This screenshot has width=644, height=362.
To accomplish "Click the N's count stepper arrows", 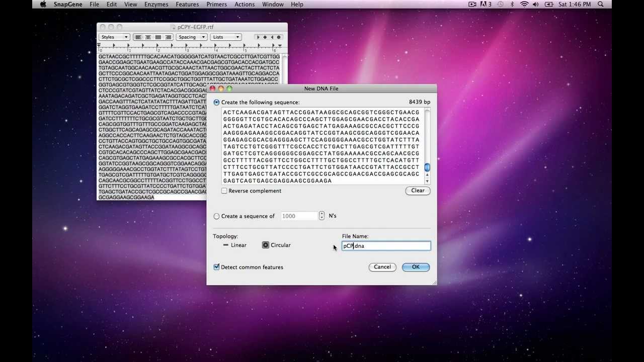I will click(x=321, y=216).
